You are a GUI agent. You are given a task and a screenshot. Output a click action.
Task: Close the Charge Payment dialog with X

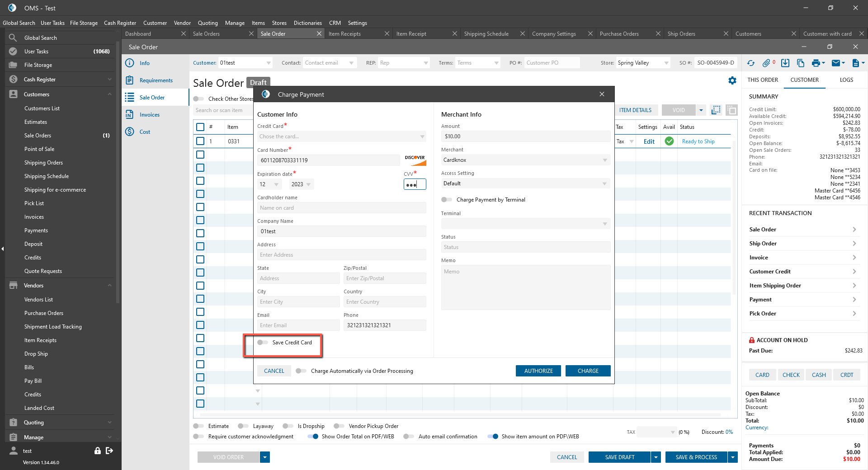pos(602,94)
